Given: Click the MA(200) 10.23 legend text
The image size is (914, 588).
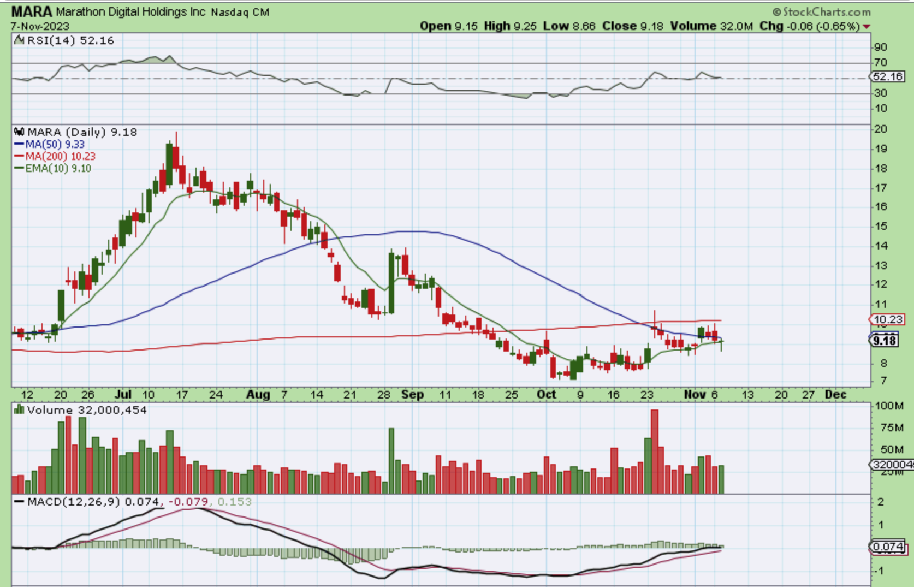Looking at the screenshot, I should tap(60, 157).
